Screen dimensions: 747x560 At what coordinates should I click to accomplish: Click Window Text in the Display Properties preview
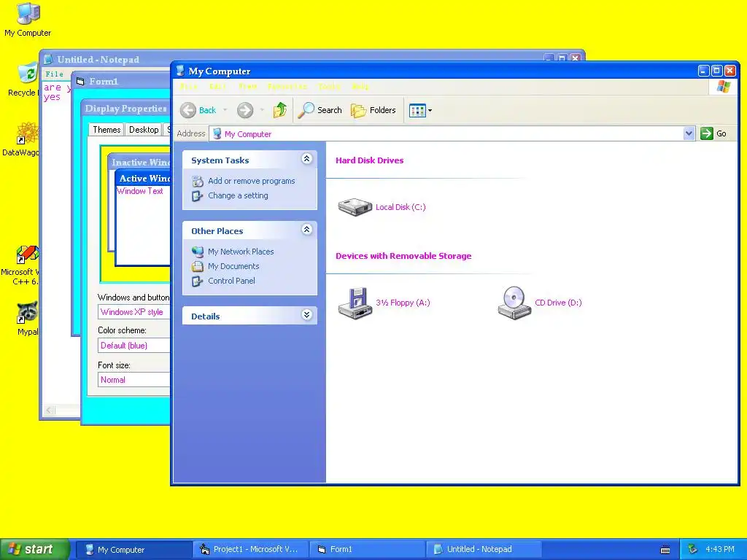[140, 191]
